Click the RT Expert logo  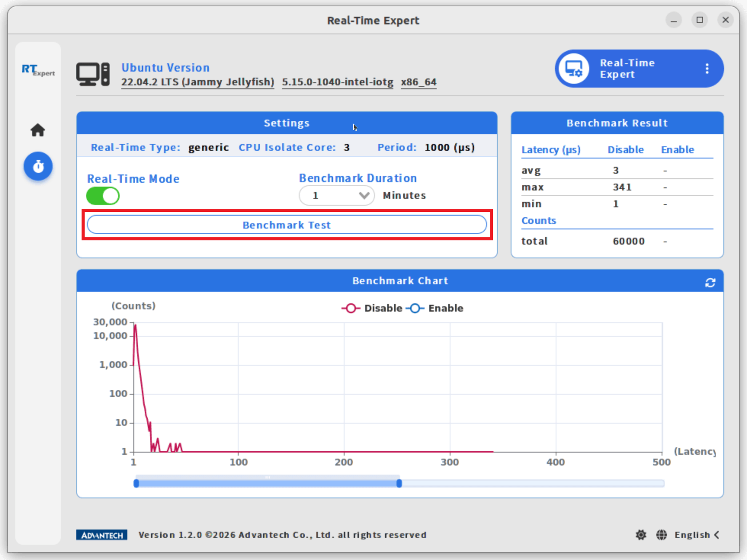[38, 70]
